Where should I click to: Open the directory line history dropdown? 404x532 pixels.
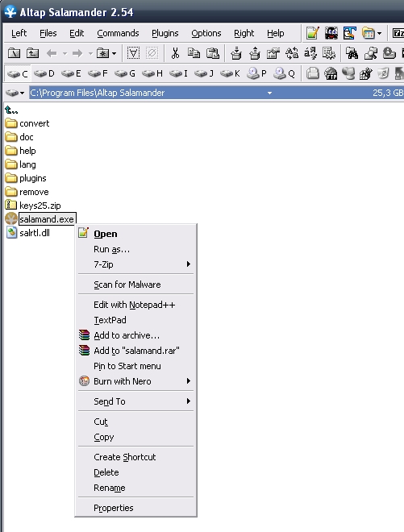pyautogui.click(x=269, y=93)
